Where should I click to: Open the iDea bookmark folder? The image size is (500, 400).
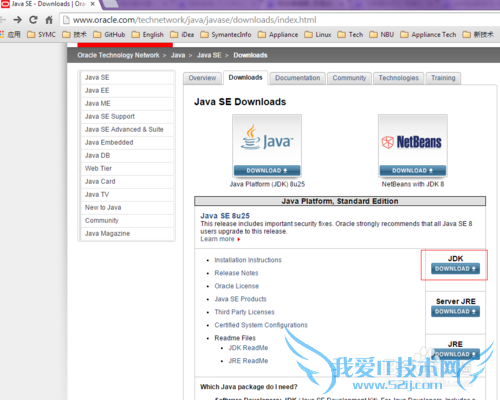click(x=182, y=35)
